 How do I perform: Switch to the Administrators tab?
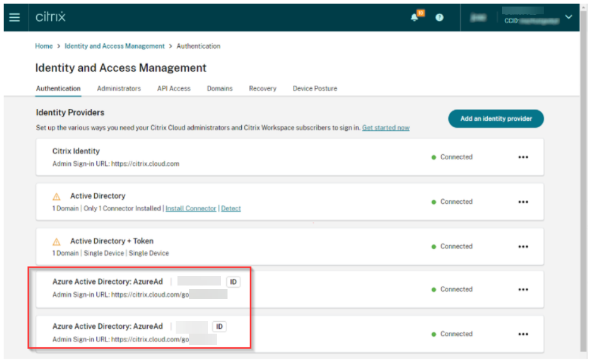coord(119,89)
